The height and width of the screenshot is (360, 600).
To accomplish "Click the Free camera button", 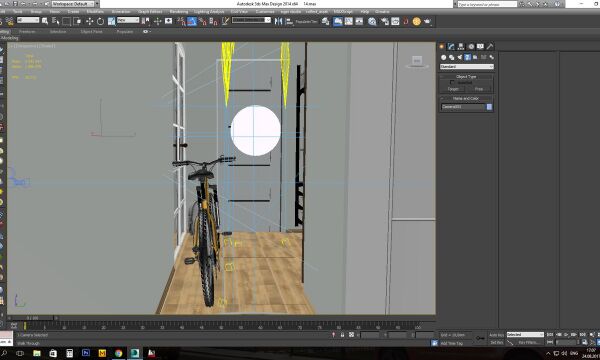I will click(x=479, y=89).
